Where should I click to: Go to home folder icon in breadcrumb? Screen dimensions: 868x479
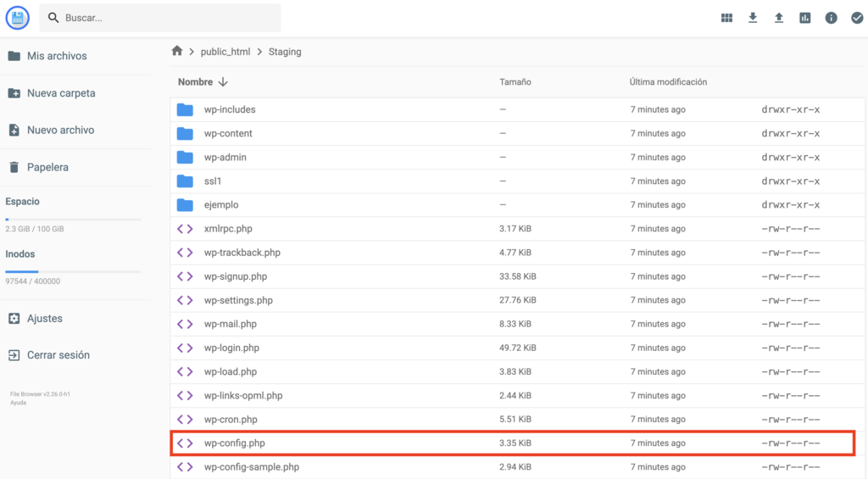[x=177, y=51]
